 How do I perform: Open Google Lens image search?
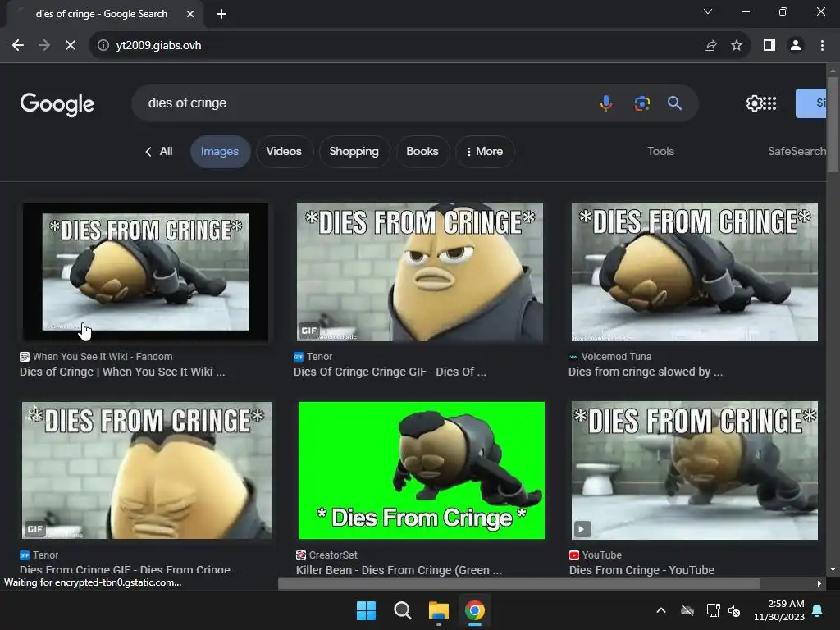[641, 103]
